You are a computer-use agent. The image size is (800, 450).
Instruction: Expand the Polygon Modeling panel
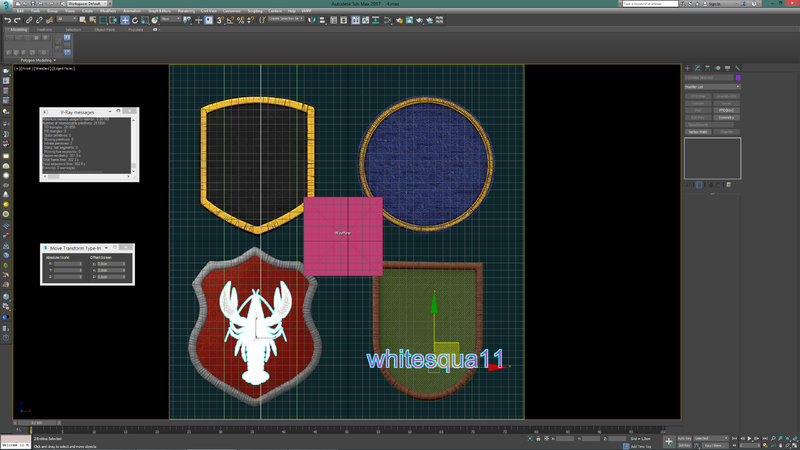point(38,60)
